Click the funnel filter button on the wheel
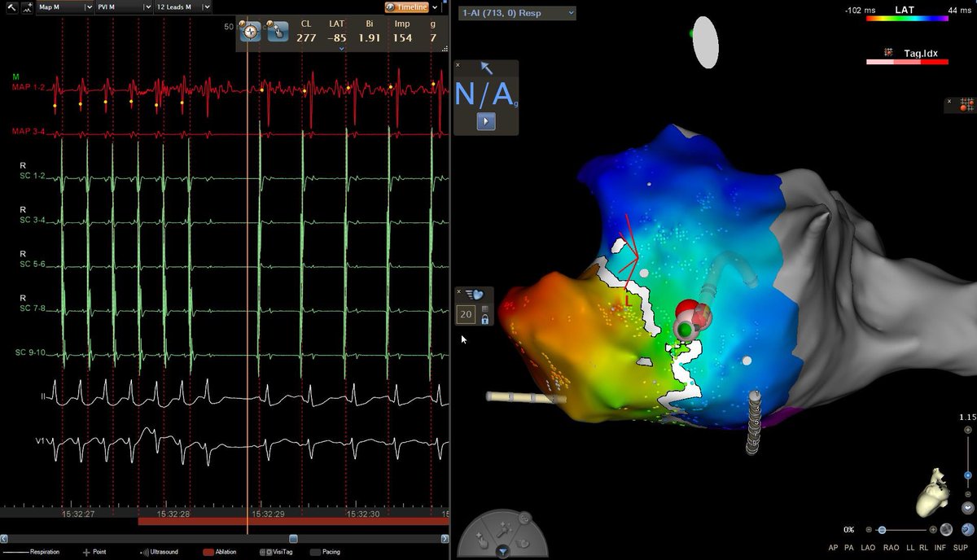Screen dimensions: 977x560 click(x=503, y=551)
